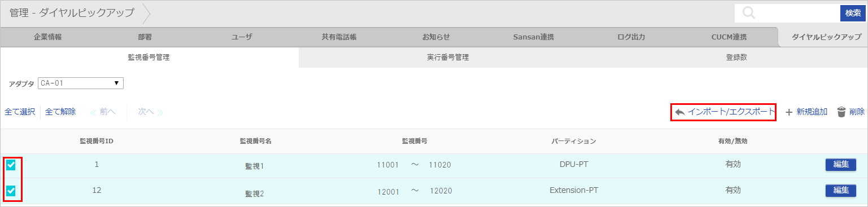Uncheck the checkbox for 監視2 row

[x=11, y=192]
